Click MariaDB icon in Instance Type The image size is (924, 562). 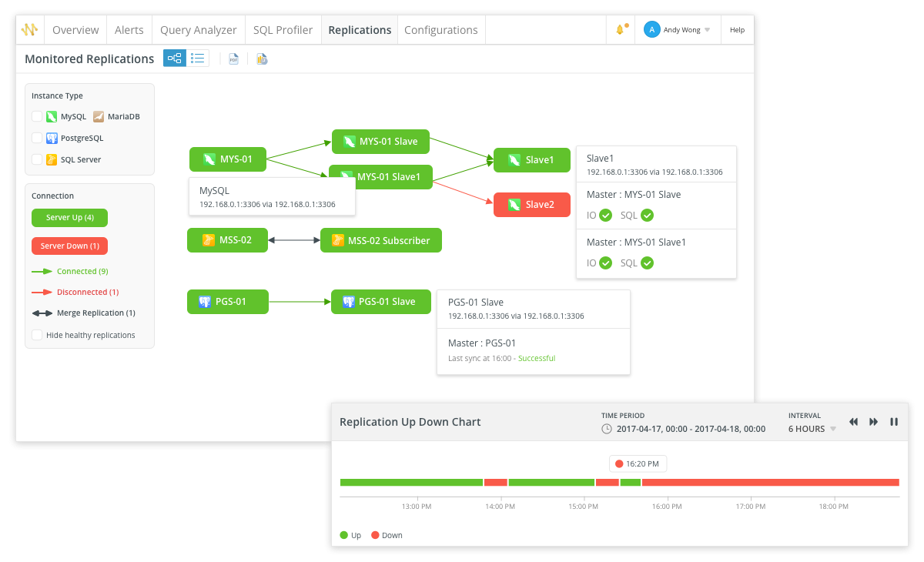point(99,117)
